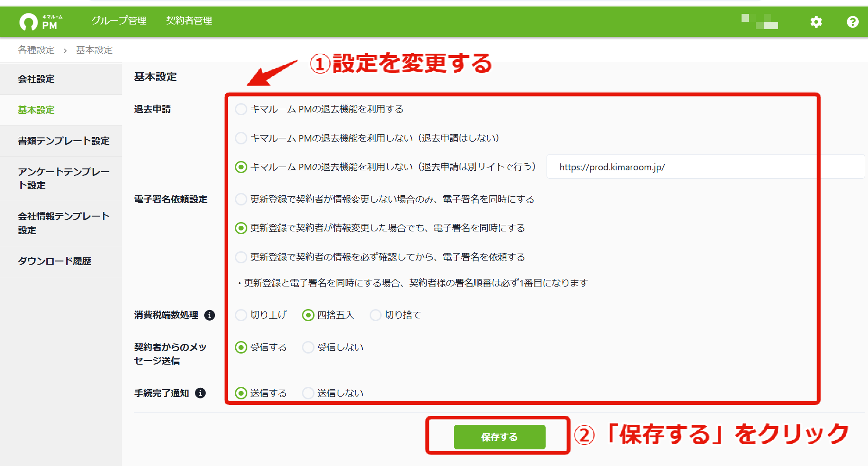Click 各種設定 breadcrumb link

tap(36, 50)
